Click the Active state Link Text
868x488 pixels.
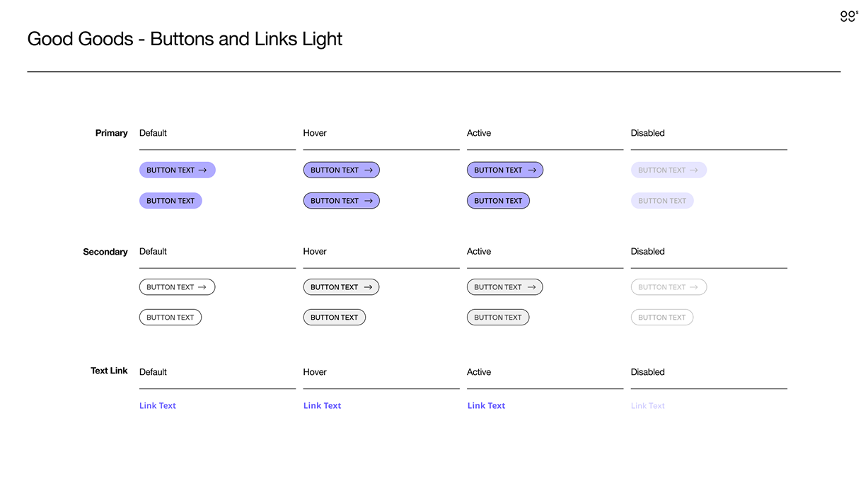click(x=487, y=406)
